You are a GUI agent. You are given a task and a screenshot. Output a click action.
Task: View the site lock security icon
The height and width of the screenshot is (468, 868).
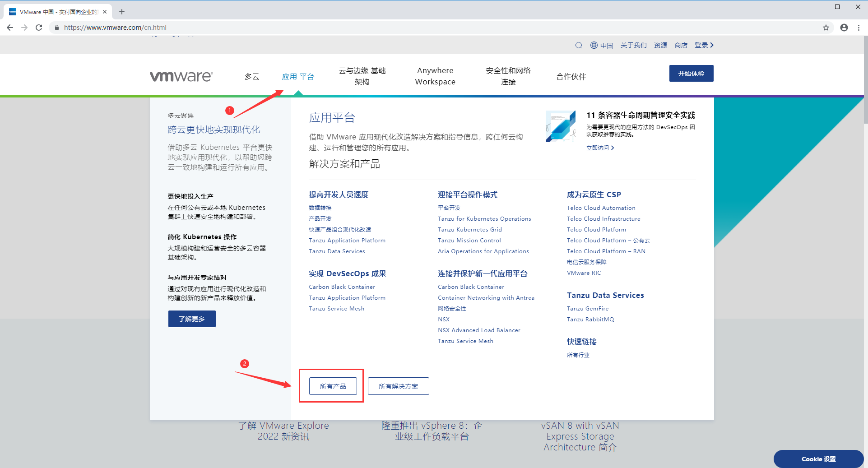tap(57, 28)
